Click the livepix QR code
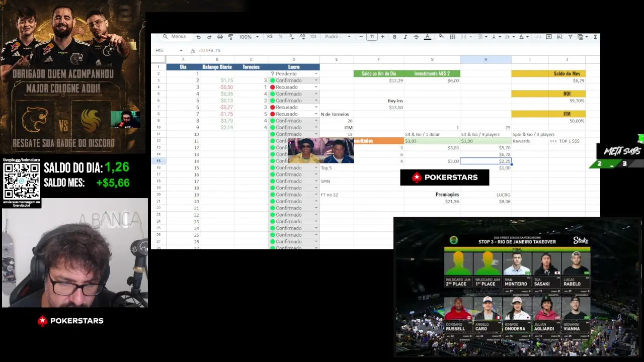Screen dimensions: 644x362 point(22,181)
